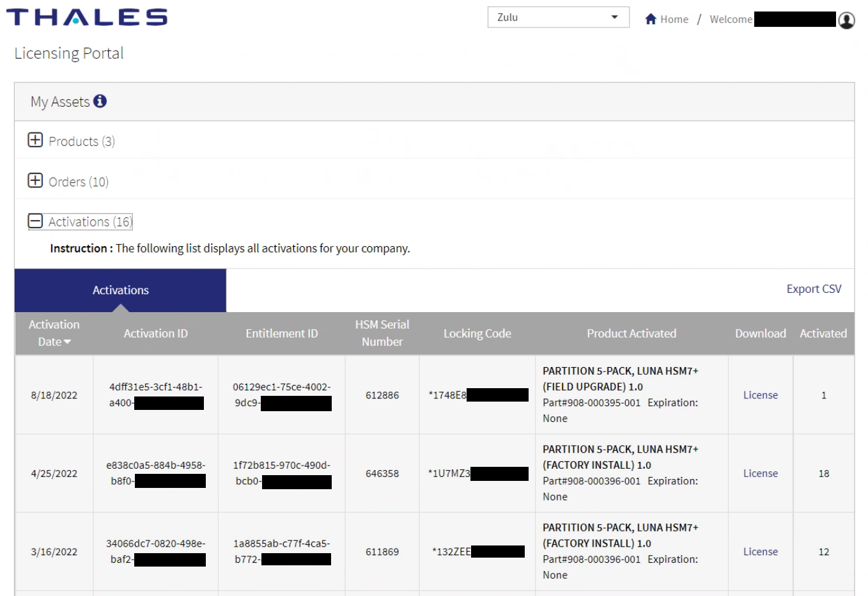Click the Home house icon
Viewport: 868px width, 596px height.
(651, 19)
